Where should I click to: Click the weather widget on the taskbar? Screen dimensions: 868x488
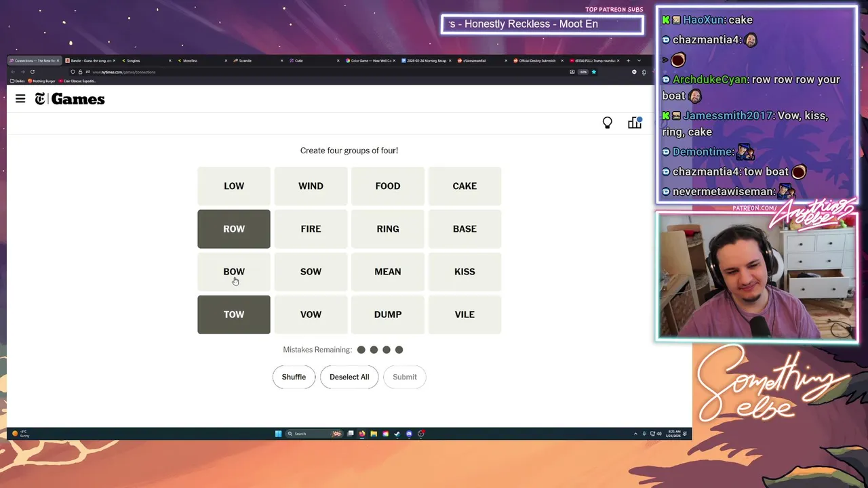coord(20,434)
